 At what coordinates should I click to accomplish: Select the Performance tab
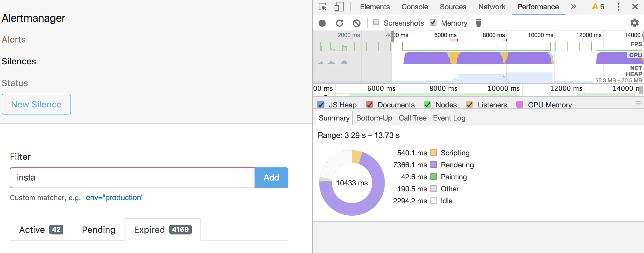[538, 7]
